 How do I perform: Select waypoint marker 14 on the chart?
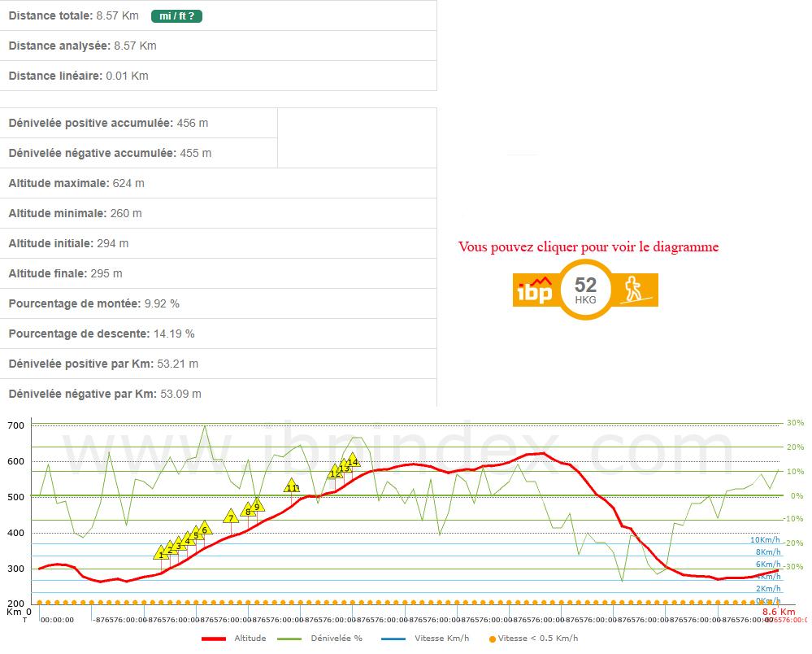(x=352, y=460)
